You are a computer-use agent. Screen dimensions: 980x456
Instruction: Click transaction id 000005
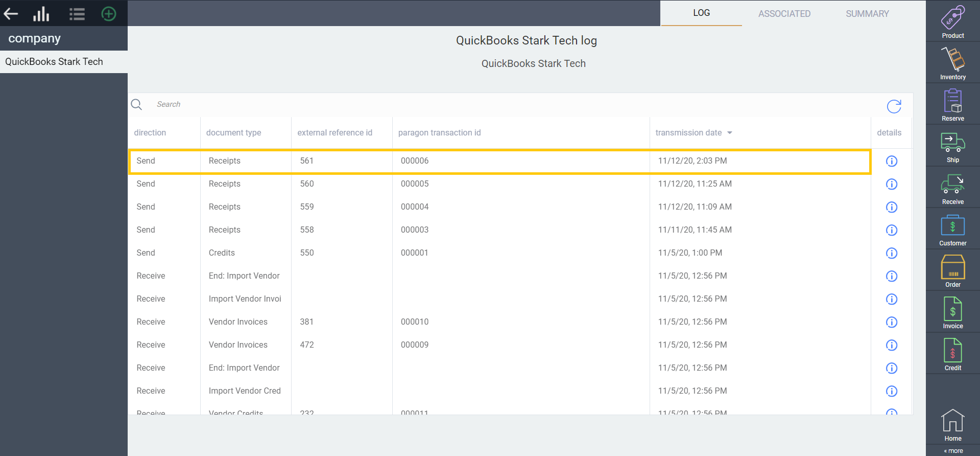415,184
